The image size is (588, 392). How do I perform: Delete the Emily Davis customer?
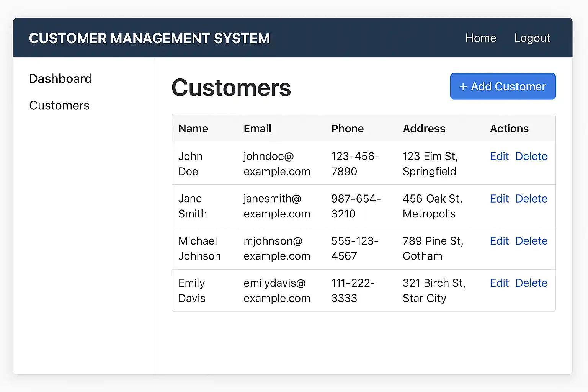531,283
